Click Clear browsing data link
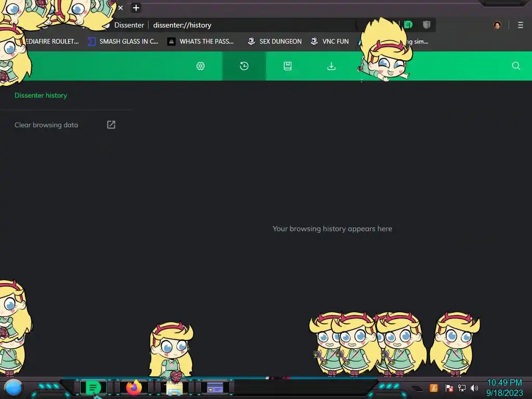This screenshot has width=532, height=399. point(46,125)
